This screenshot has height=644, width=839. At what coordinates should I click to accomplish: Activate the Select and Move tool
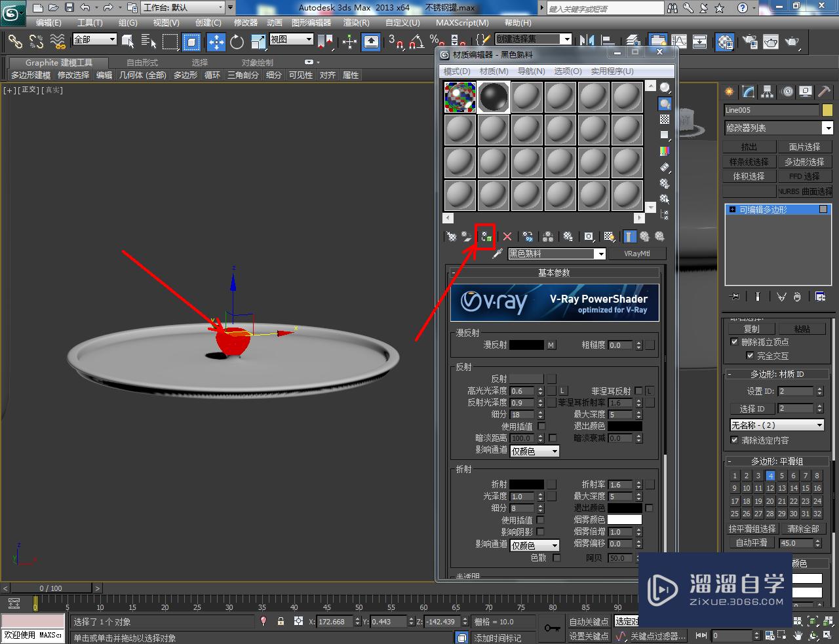(x=216, y=42)
